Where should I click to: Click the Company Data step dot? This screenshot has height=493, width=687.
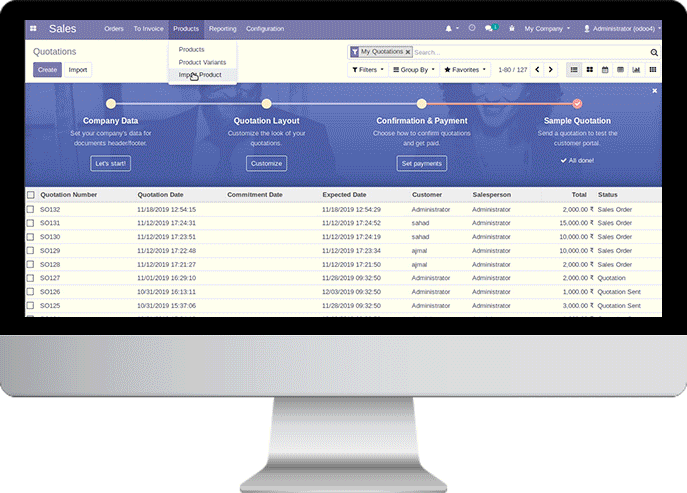point(111,104)
